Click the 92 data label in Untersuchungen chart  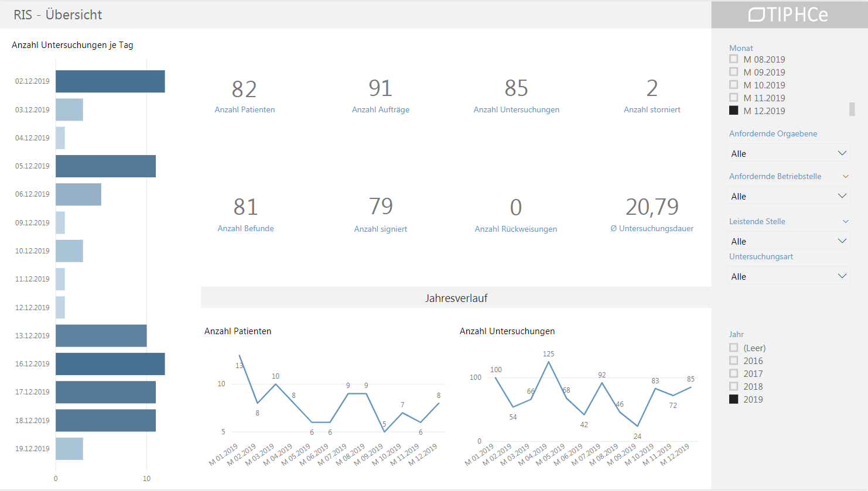(x=602, y=375)
